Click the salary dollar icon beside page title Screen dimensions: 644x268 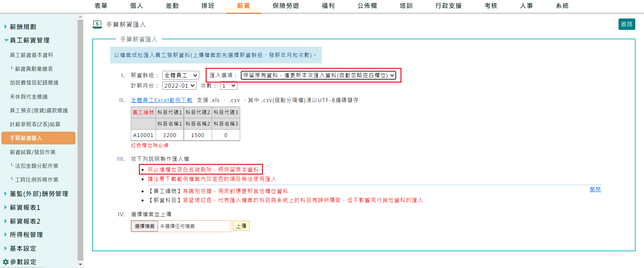pos(97,24)
